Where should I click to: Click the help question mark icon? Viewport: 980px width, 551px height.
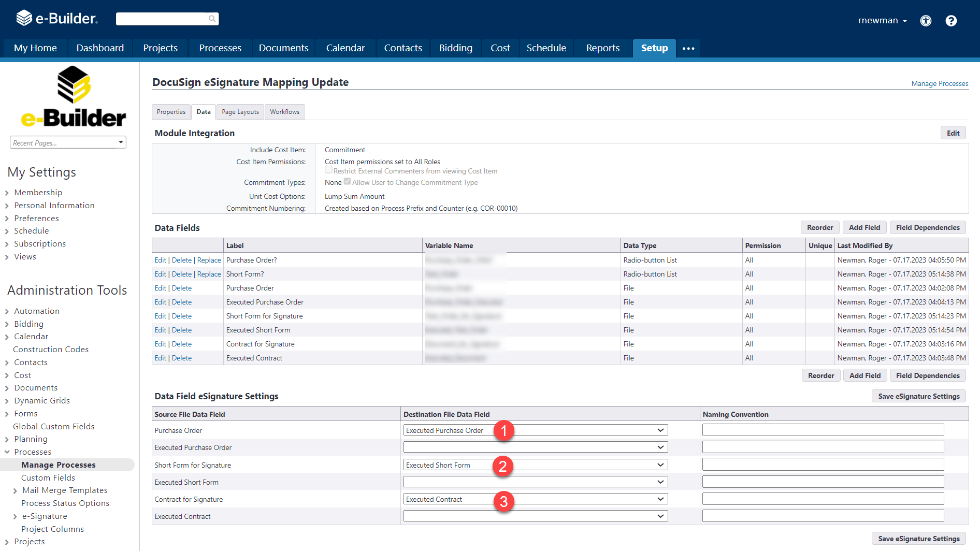click(x=951, y=21)
